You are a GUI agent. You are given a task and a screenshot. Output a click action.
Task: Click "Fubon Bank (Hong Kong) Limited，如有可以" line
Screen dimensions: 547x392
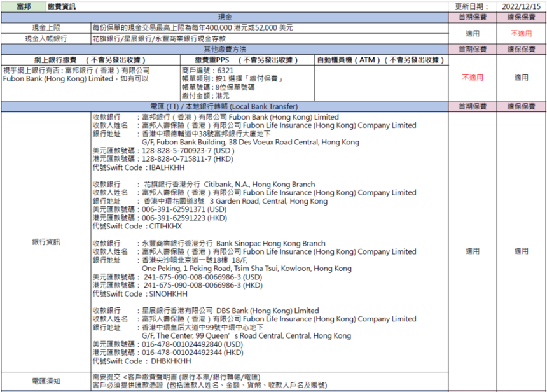point(76,79)
